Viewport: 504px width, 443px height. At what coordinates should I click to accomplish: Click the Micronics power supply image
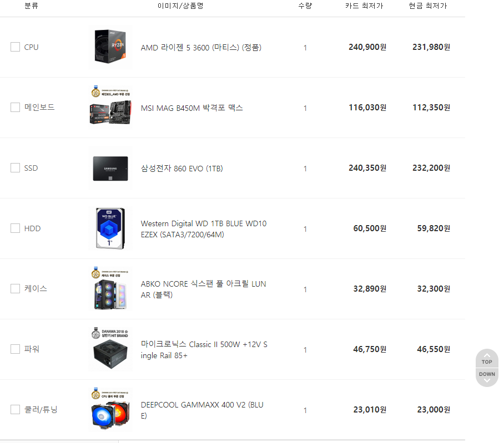pos(110,349)
